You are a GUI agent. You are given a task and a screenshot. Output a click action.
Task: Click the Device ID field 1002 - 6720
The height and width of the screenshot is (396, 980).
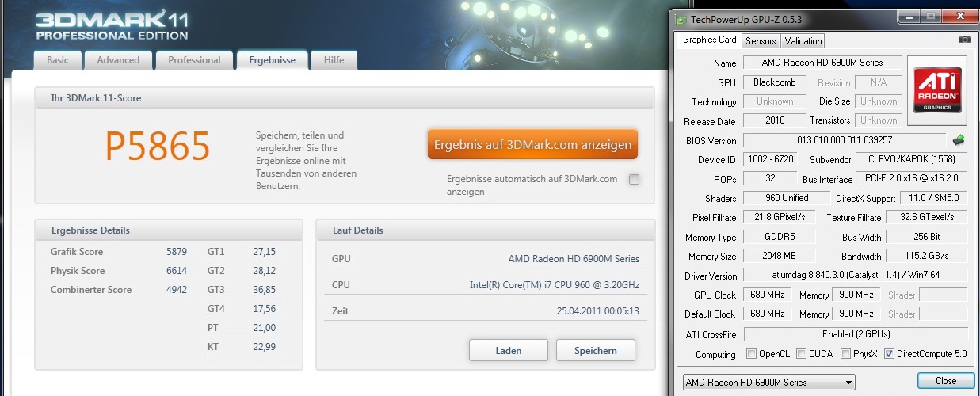pyautogui.click(x=771, y=160)
